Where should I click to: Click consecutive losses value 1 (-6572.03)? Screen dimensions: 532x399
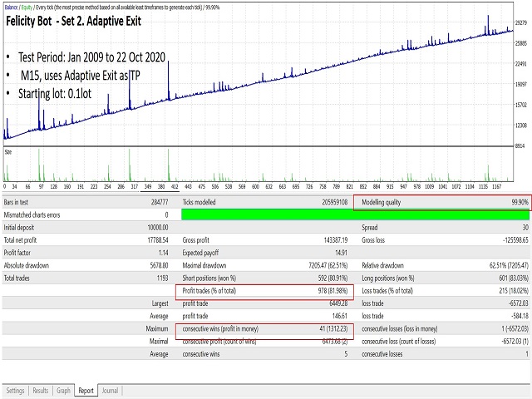(515, 329)
